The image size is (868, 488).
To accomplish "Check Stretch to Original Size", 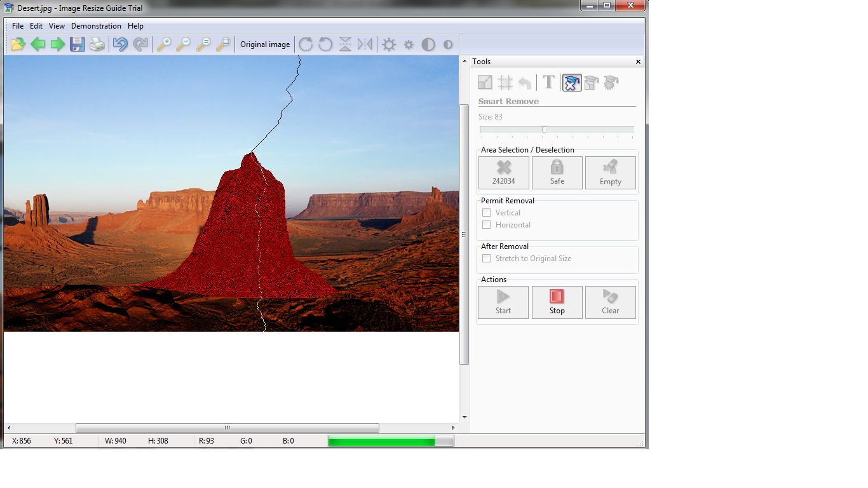I will (x=486, y=258).
